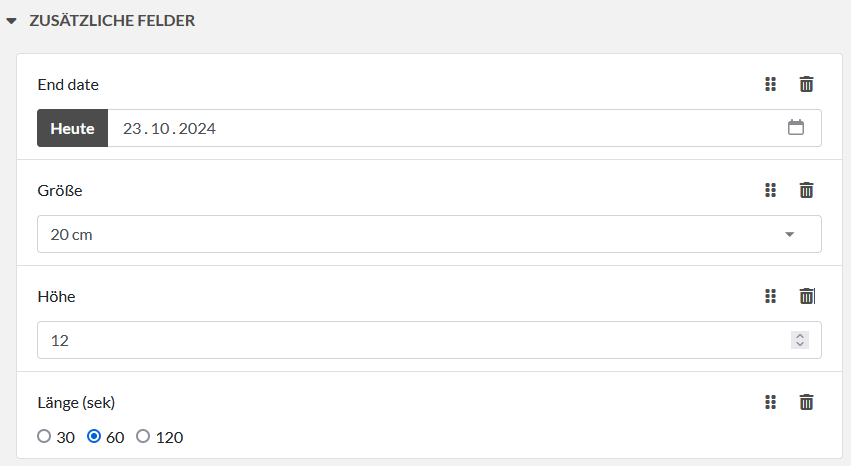Click drag handle for Höhe field

point(770,296)
